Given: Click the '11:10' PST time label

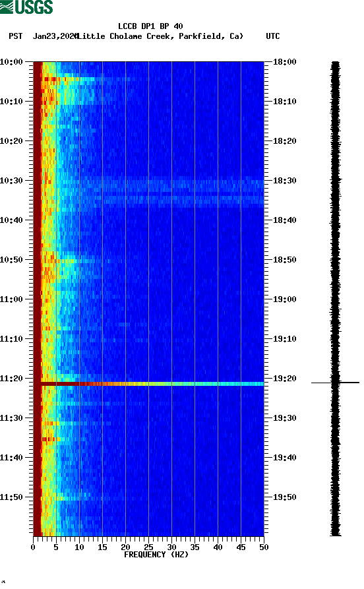Looking at the screenshot, I should pyautogui.click(x=11, y=339).
